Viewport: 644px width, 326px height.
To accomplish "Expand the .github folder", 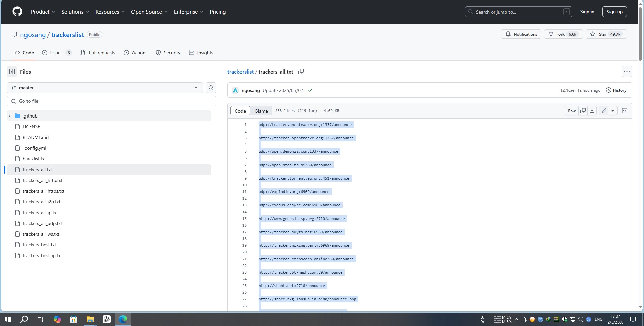I will tap(9, 116).
